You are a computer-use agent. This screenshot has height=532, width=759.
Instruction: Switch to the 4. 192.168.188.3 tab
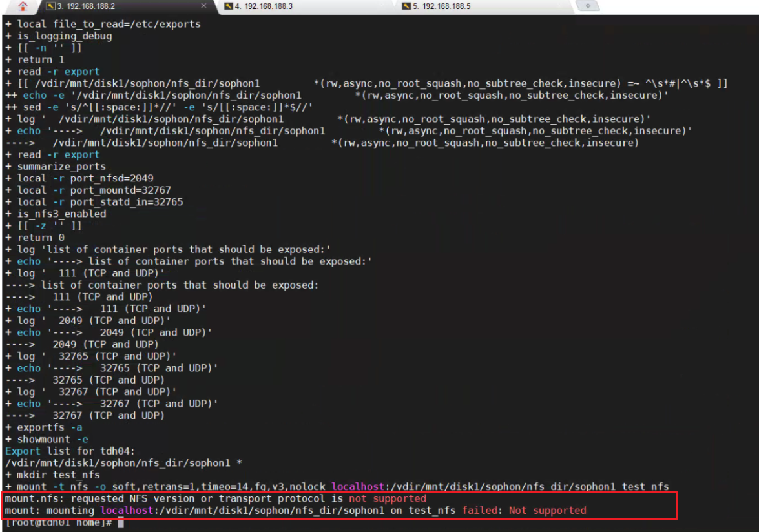click(264, 6)
